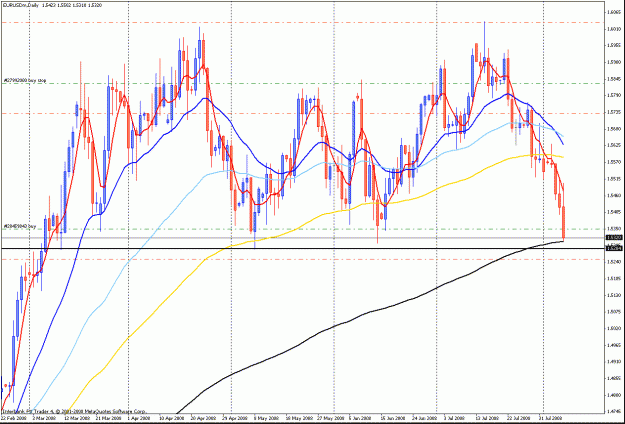The height and width of the screenshot is (424, 625).
Task: Click the 1.5790 price scale label
Action: tap(614, 96)
